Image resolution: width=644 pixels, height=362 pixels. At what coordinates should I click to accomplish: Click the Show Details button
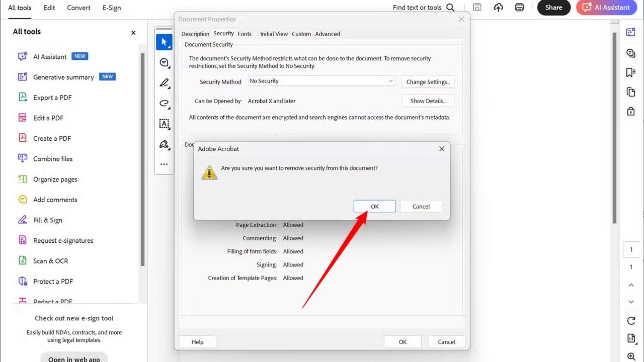428,101
